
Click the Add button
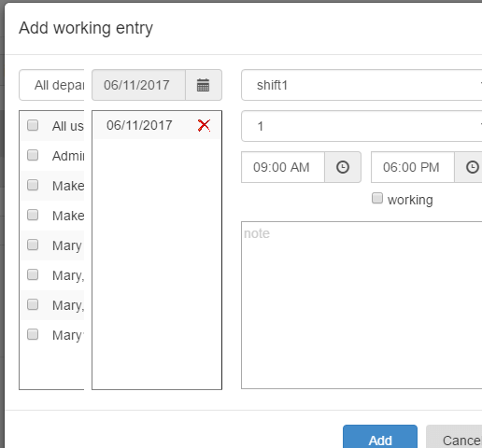[380, 437]
